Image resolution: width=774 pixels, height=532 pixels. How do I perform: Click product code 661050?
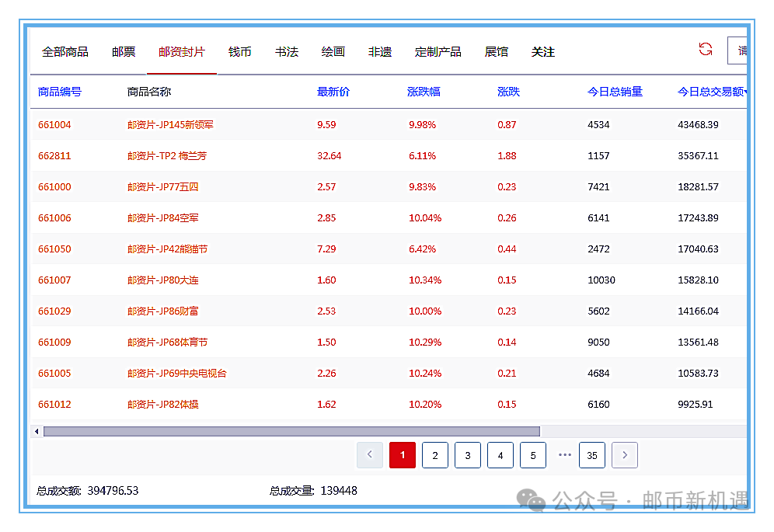point(54,249)
